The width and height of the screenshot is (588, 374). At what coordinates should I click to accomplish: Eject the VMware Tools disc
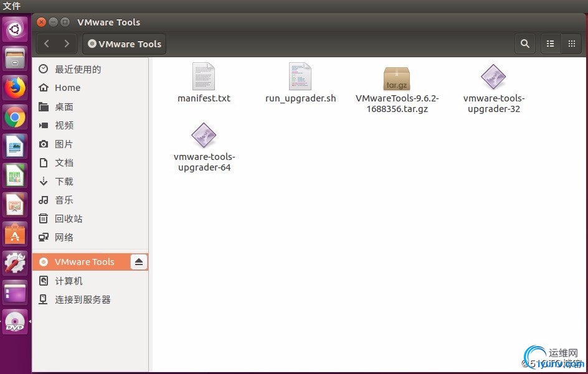139,262
